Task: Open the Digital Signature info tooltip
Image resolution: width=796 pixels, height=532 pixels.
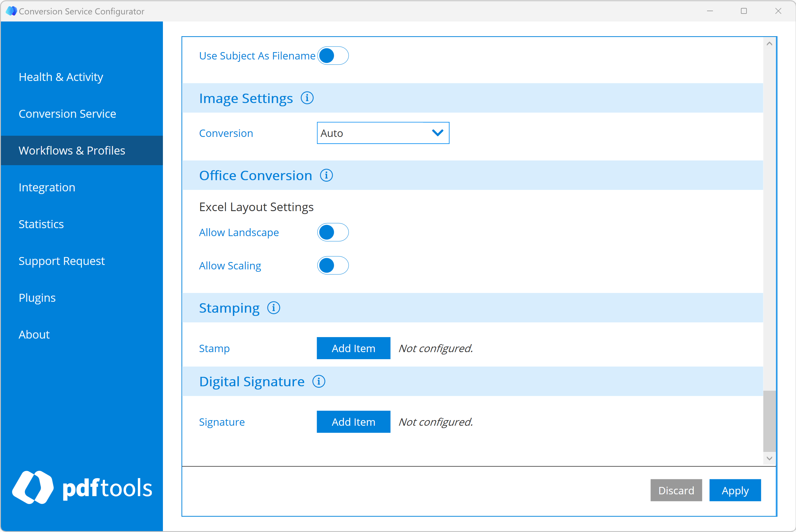Action: 319,381
